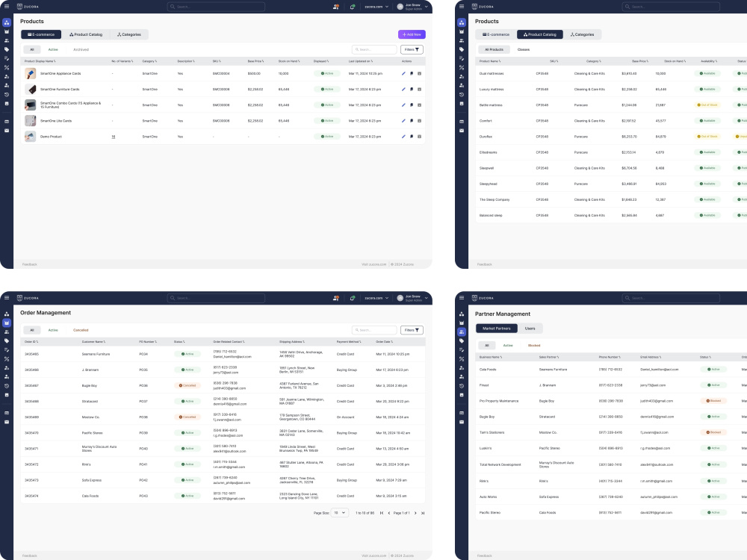Image resolution: width=747 pixels, height=560 pixels.
Task: Archive the SmartOne Combo Cards row
Action: 419,105
